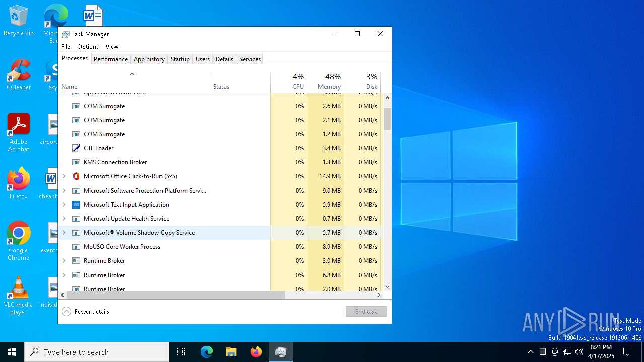Viewport: 644px width, 362px height.
Task: Select the MoUSO Core Worker Process name
Action: [122, 247]
